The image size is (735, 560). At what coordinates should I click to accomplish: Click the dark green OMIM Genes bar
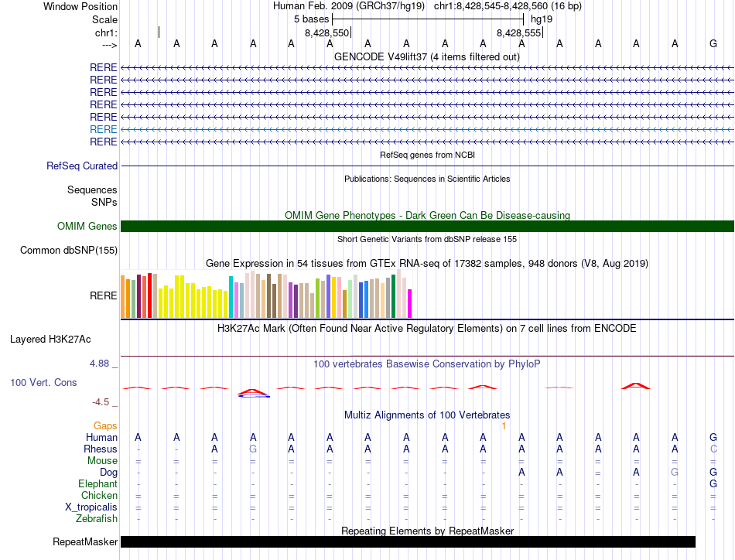tap(427, 227)
